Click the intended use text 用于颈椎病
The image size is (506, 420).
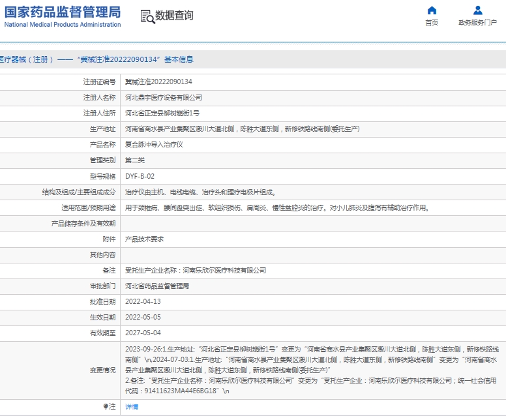278,208
